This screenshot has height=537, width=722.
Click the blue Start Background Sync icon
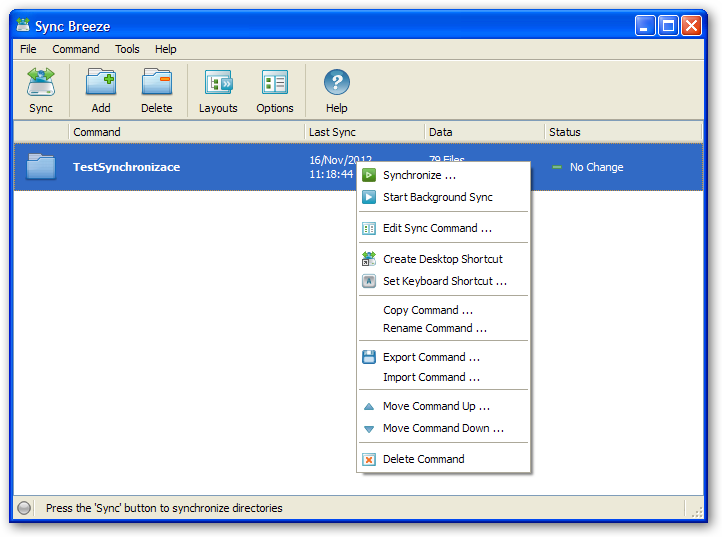tap(369, 197)
